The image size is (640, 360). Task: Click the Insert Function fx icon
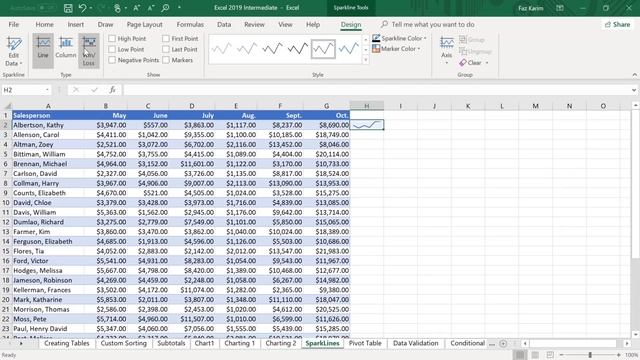point(112,90)
